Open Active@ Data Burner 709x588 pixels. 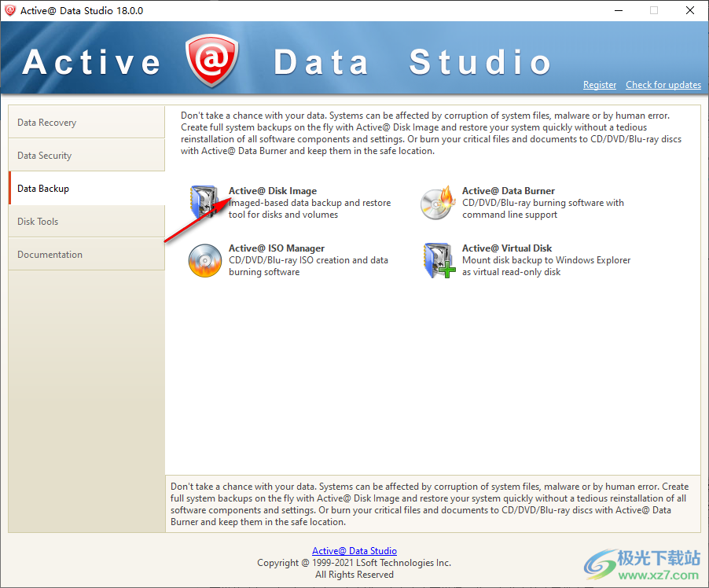click(508, 190)
